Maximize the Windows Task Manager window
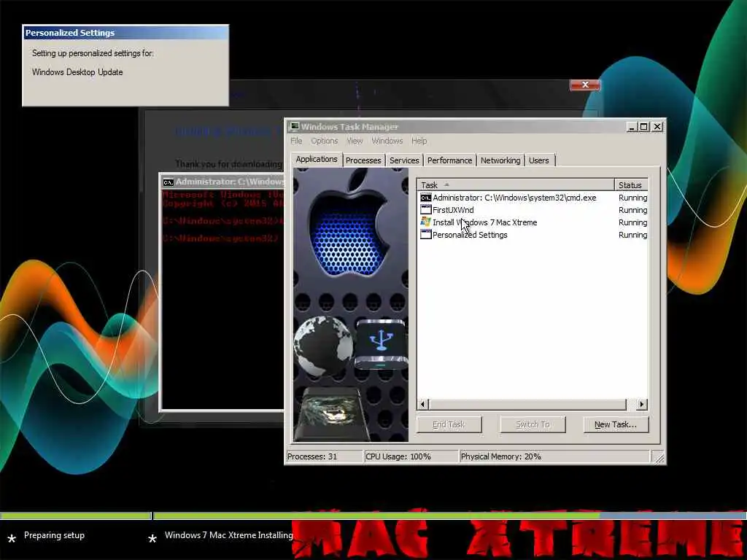This screenshot has height=560, width=747. tap(643, 127)
